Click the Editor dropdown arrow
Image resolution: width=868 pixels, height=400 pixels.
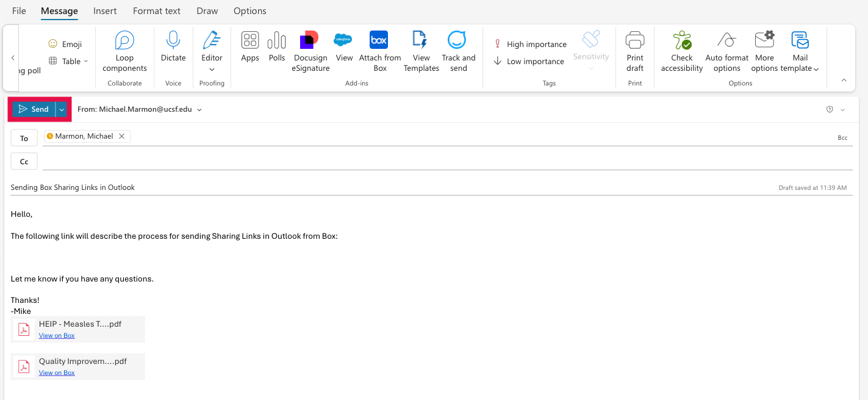(x=212, y=69)
